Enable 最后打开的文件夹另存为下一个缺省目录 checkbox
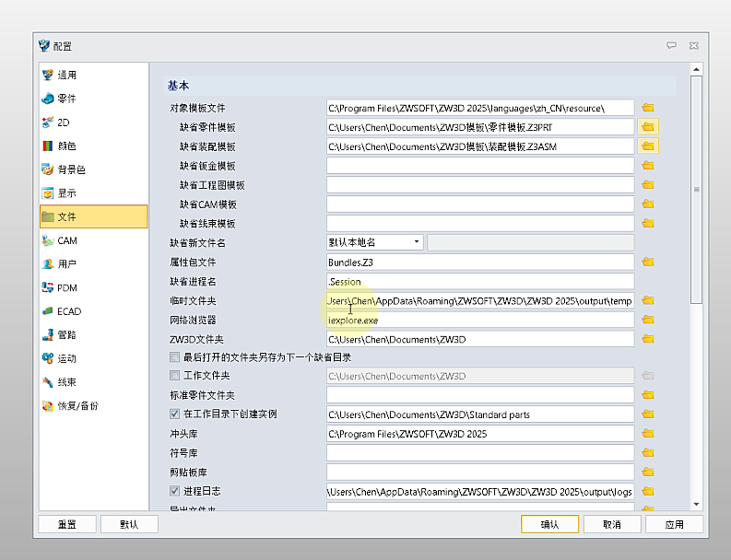Viewport: 731px width, 560px height. pyautogui.click(x=174, y=356)
